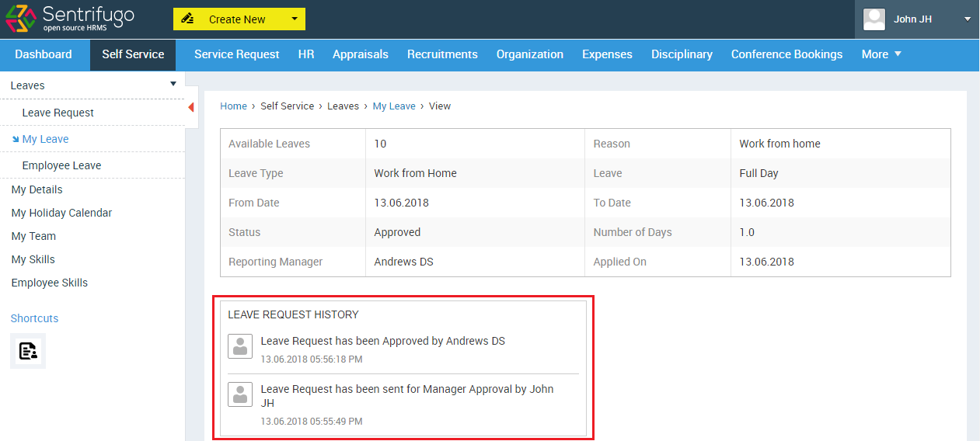Screen dimensions: 980x441
Task: Click the John JH profile avatar
Action: pyautogui.click(x=874, y=19)
